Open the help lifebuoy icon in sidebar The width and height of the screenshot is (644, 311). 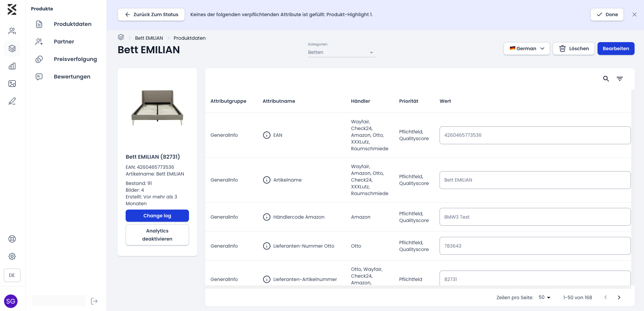(12, 239)
